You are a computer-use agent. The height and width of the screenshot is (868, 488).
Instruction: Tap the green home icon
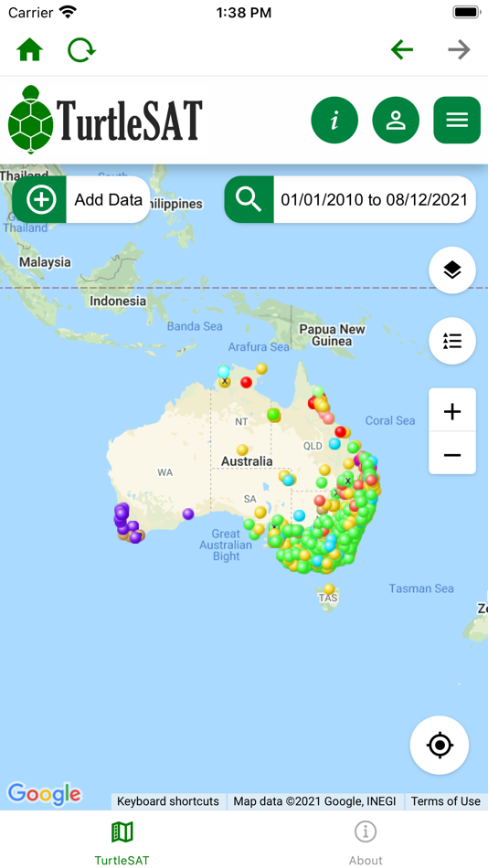30,50
